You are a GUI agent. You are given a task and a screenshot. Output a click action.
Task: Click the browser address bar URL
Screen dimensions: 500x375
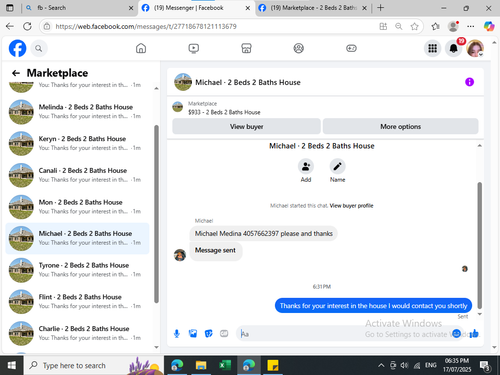point(146,26)
